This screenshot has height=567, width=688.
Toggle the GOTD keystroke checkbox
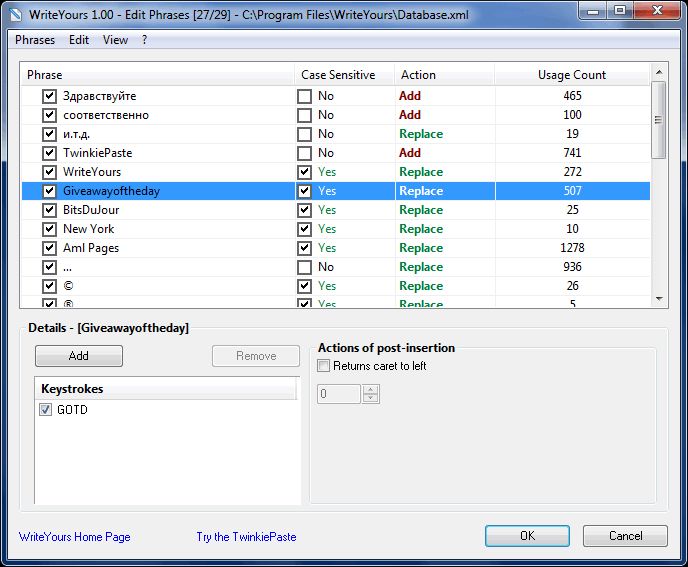pos(46,409)
